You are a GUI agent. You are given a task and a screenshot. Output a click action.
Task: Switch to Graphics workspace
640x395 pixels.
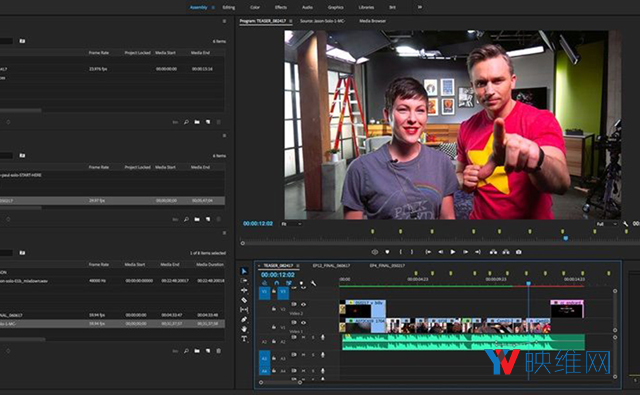(336, 7)
